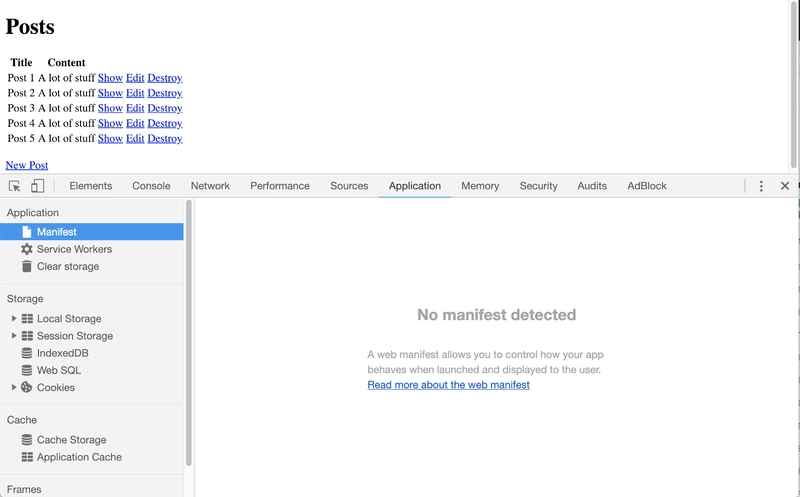The height and width of the screenshot is (497, 800).
Task: Click Show link for Post 3
Action: point(110,108)
